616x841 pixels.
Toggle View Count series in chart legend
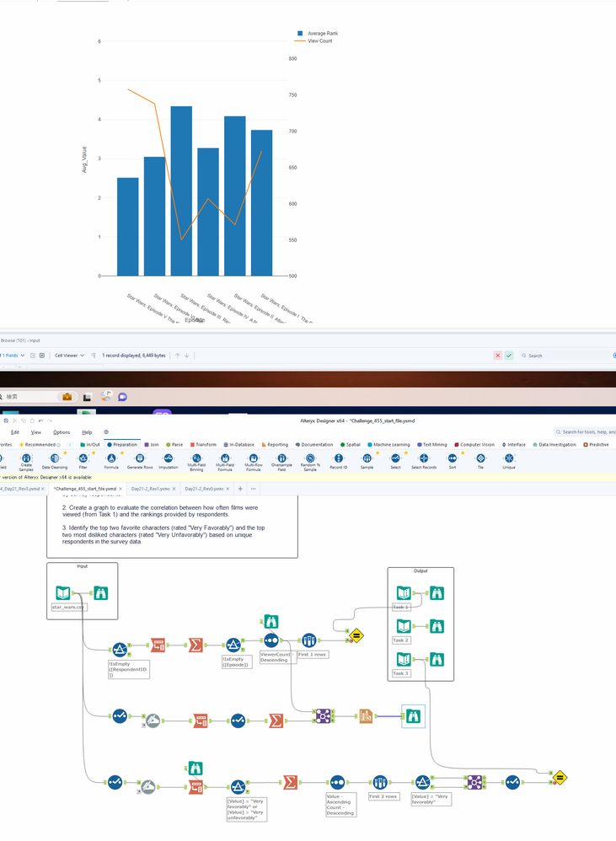313,40
